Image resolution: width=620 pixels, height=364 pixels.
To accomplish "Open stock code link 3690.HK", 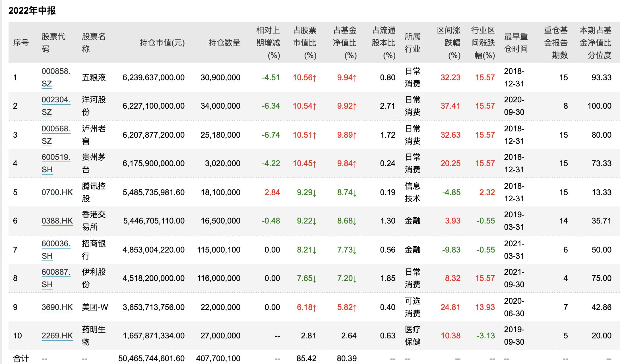I will (x=57, y=307).
